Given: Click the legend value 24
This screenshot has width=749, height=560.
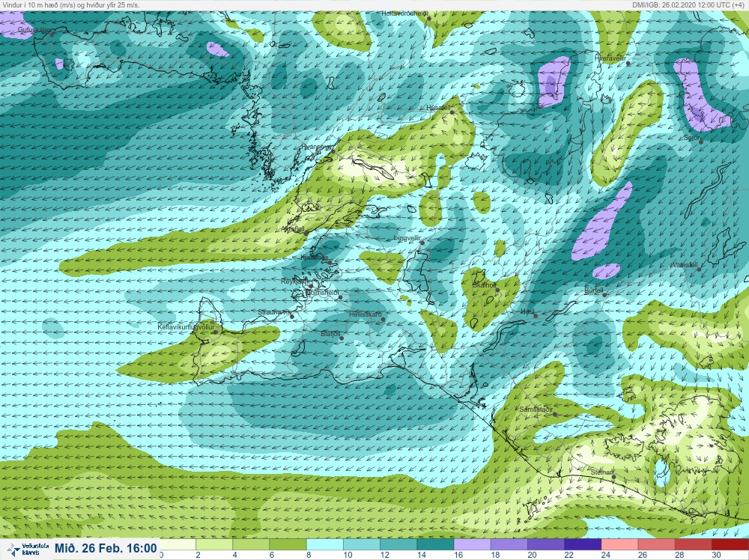Looking at the screenshot, I should (x=605, y=555).
